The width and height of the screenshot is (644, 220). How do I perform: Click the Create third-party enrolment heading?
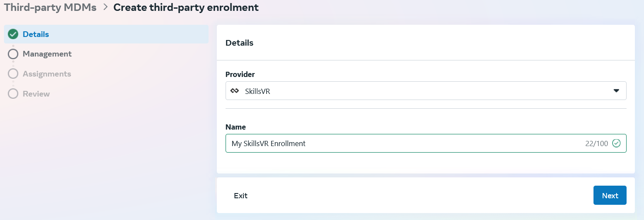[186, 7]
